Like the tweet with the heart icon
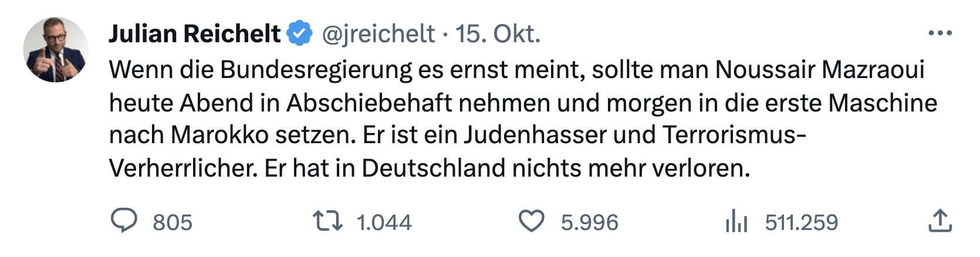 [532, 221]
